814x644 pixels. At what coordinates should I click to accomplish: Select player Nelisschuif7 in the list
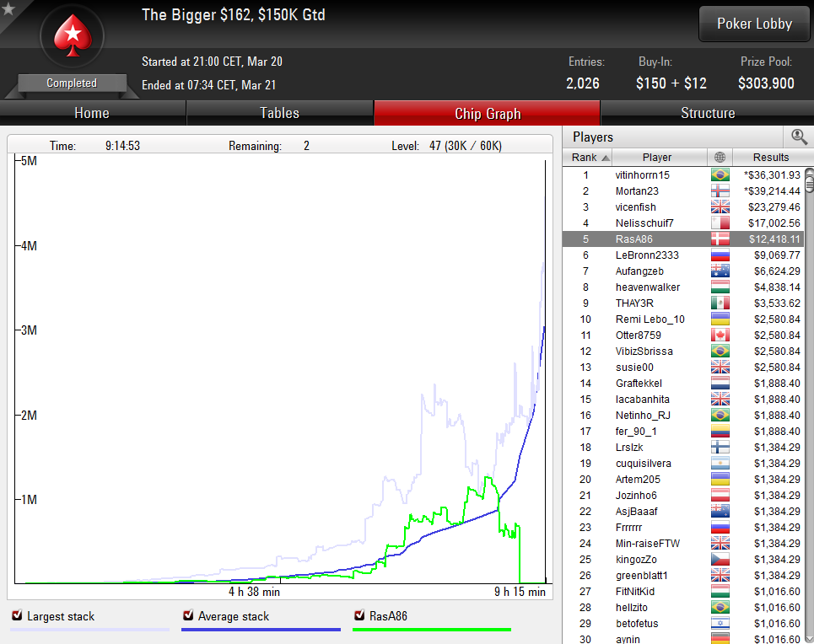tap(644, 223)
